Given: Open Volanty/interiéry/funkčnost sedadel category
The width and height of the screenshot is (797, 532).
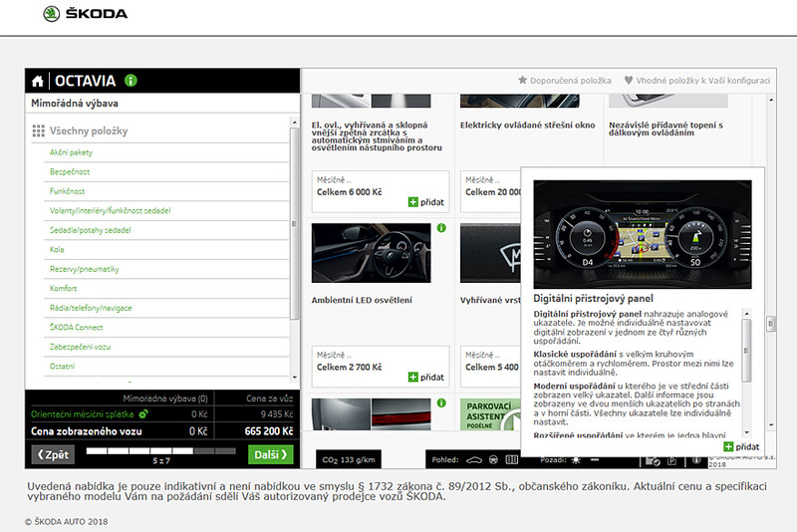Looking at the screenshot, I should (110, 210).
